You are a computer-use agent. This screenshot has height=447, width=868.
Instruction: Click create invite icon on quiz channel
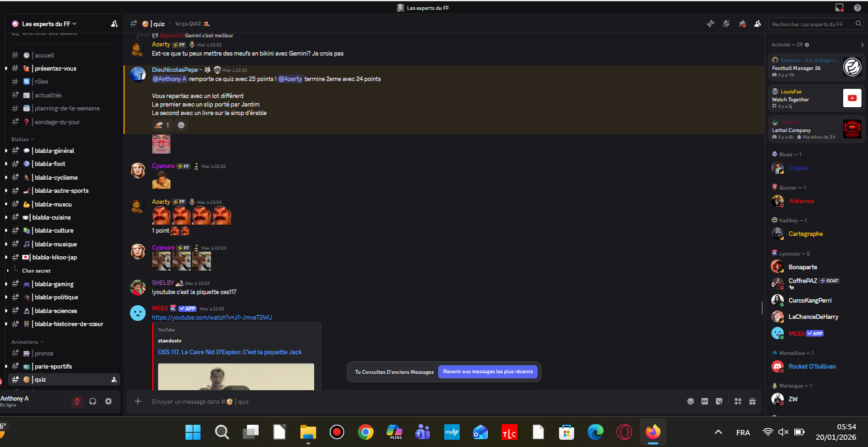(x=114, y=379)
